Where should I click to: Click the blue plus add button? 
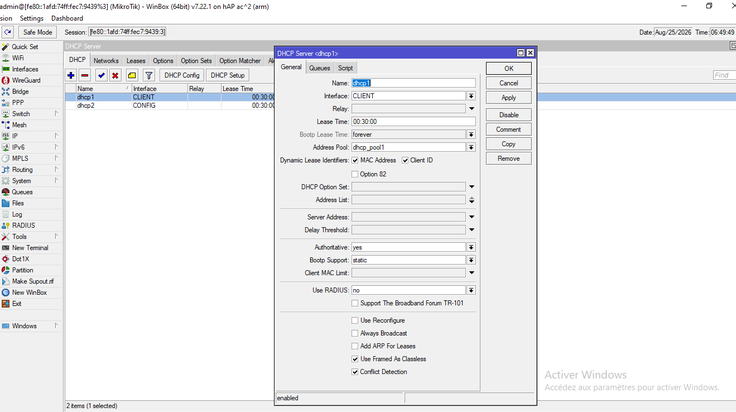coord(71,75)
